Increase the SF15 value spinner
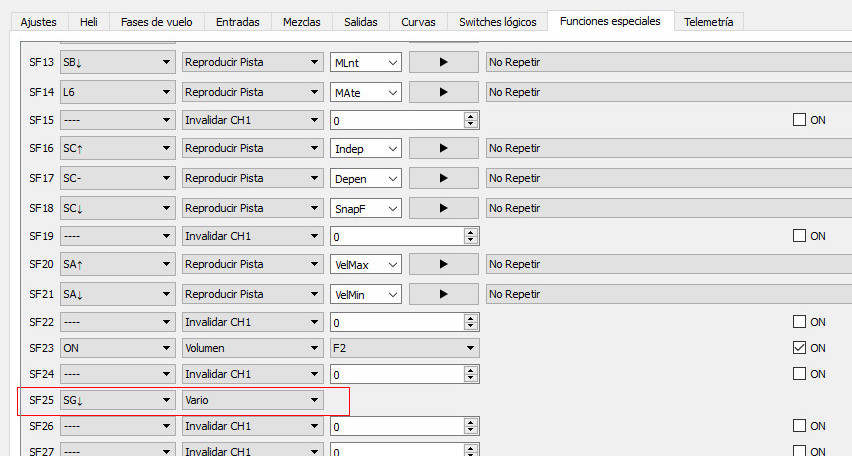 (470, 116)
